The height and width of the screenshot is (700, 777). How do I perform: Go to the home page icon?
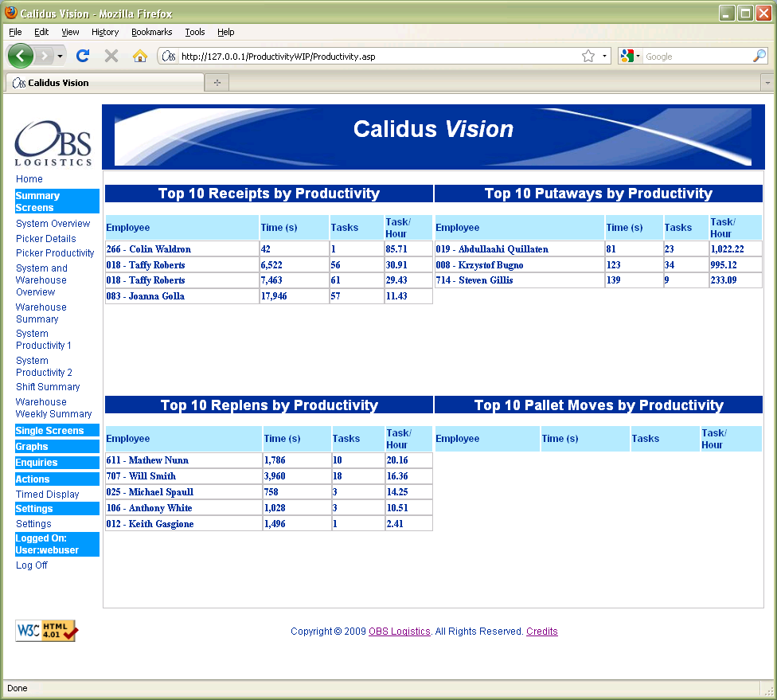coord(140,56)
